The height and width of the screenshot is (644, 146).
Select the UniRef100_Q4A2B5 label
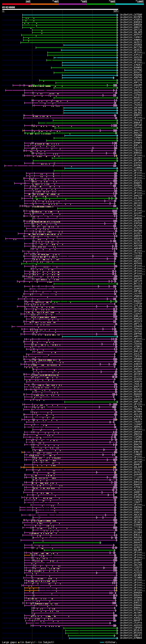point(131,85)
